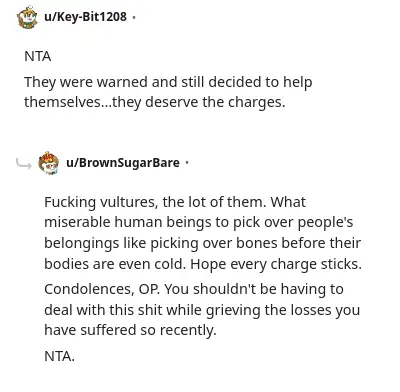Click "You shouldn't be having to" text
Screen dimensions: 400x392
tap(254, 289)
